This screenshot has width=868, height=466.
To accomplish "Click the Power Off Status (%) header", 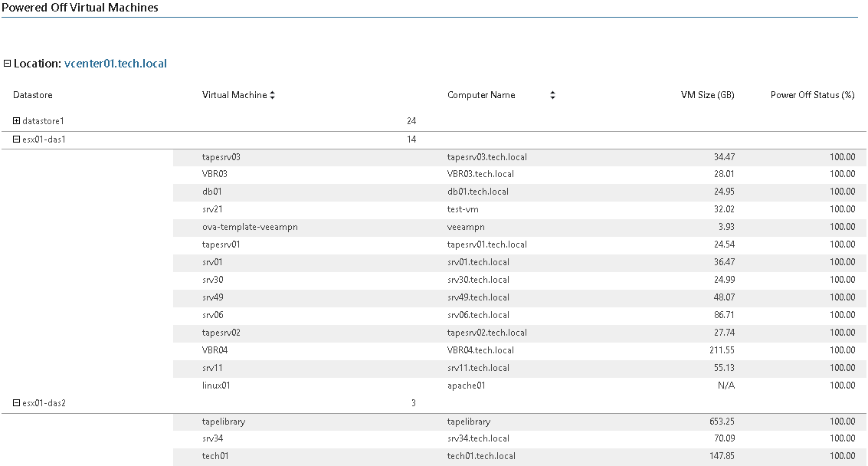I will pyautogui.click(x=812, y=95).
